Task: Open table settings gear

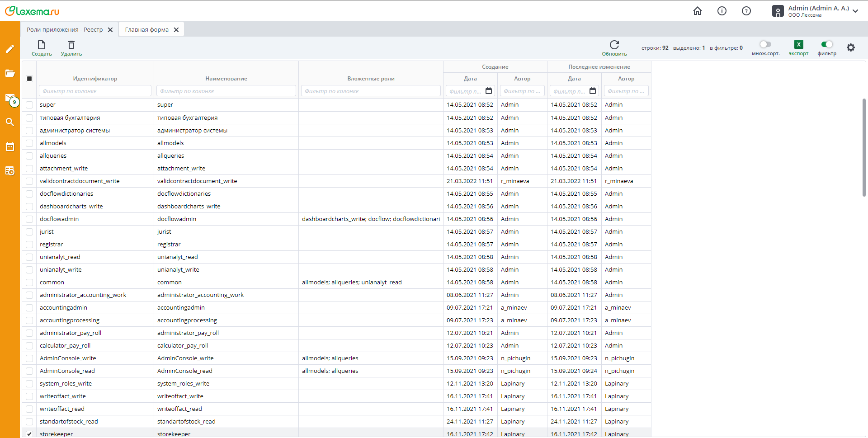Action: tap(850, 47)
